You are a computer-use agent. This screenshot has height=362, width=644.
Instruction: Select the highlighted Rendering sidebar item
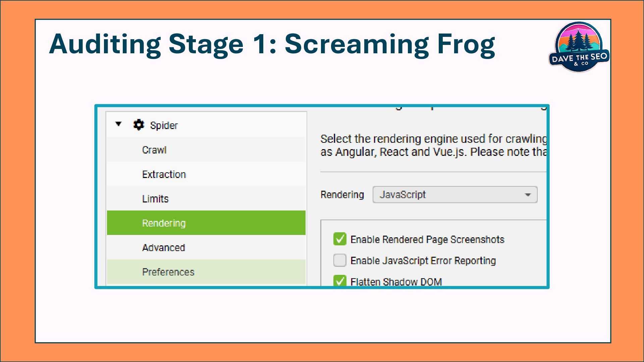point(164,223)
